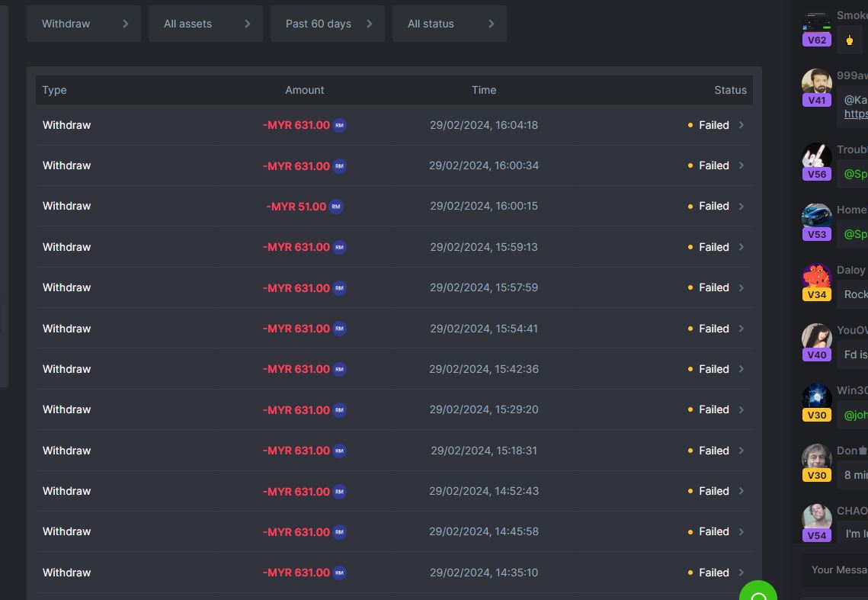Click the yellow V34 level badge
868x600 pixels.
point(816,294)
